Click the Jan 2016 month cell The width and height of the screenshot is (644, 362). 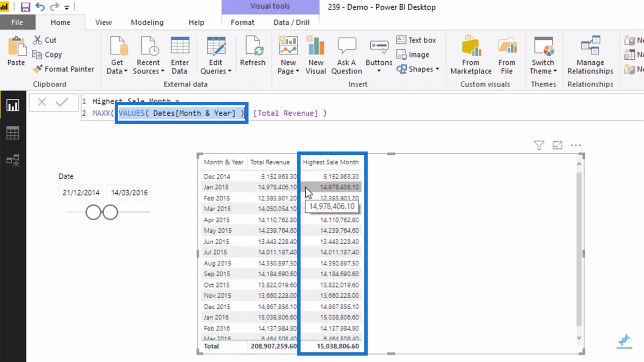[x=216, y=317]
